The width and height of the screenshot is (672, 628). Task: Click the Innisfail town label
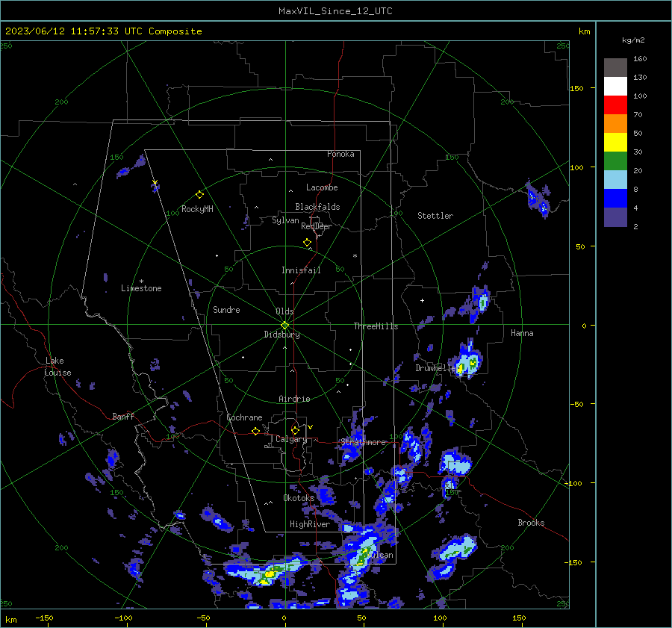[301, 270]
